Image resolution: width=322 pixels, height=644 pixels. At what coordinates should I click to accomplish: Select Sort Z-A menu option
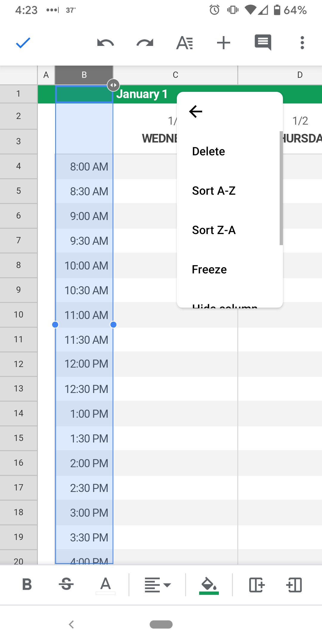coord(214,230)
